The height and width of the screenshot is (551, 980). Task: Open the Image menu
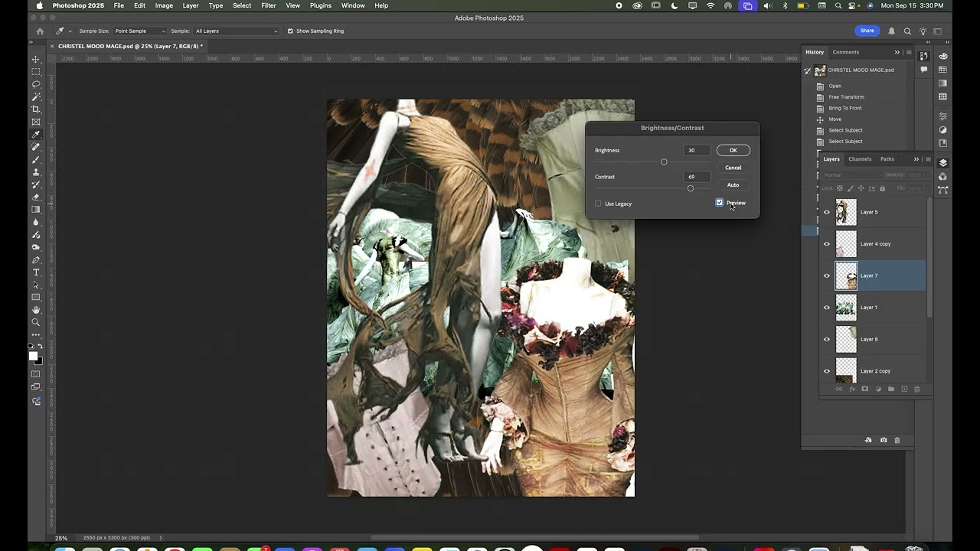[x=164, y=5]
